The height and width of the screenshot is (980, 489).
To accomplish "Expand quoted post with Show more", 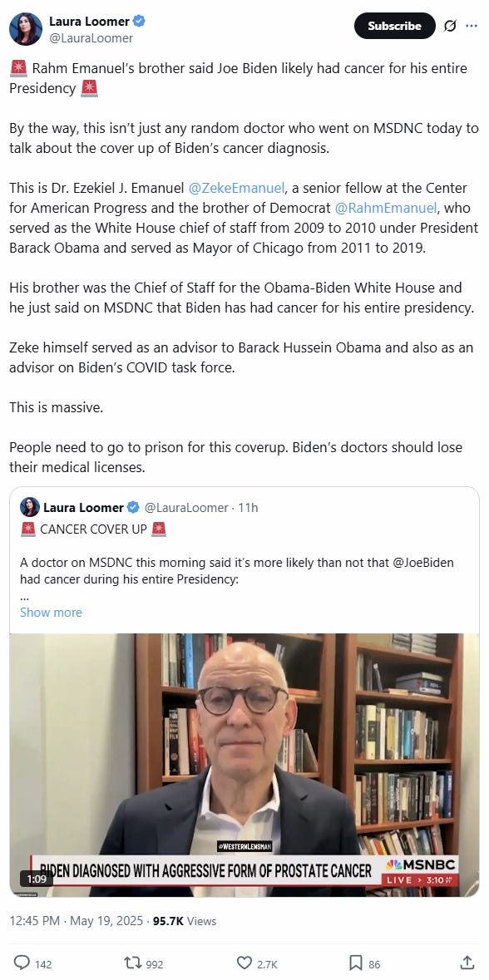I will point(51,613).
